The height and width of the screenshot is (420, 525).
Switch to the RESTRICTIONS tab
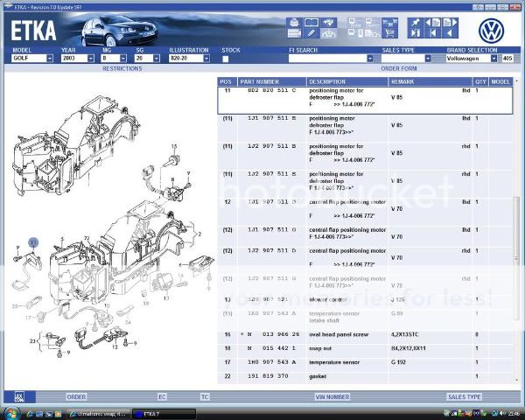click(122, 67)
